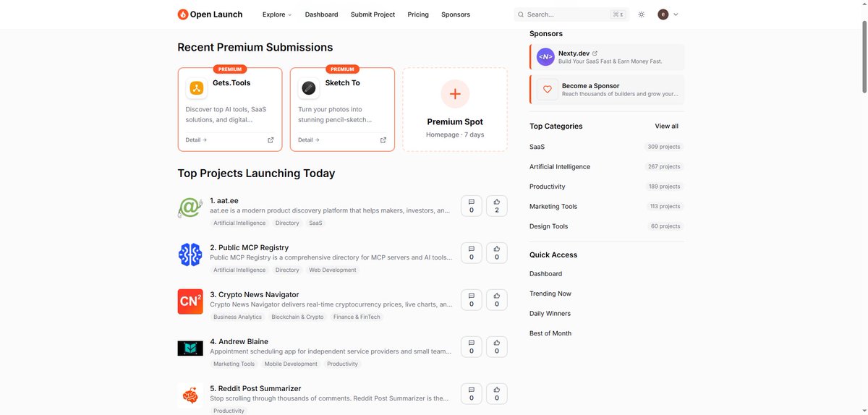Viewport: 868px width, 415px height.
Task: Focus the Search input field
Action: pyautogui.click(x=571, y=14)
